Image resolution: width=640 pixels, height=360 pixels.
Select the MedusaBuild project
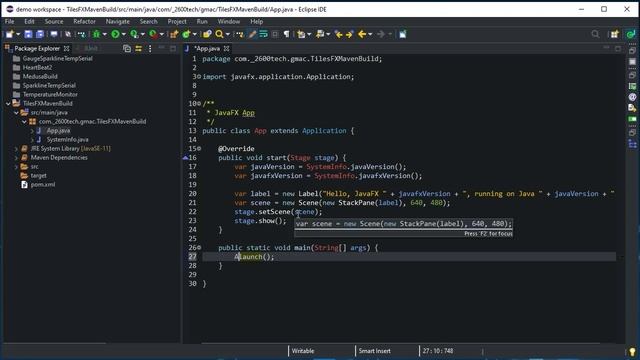click(x=40, y=77)
